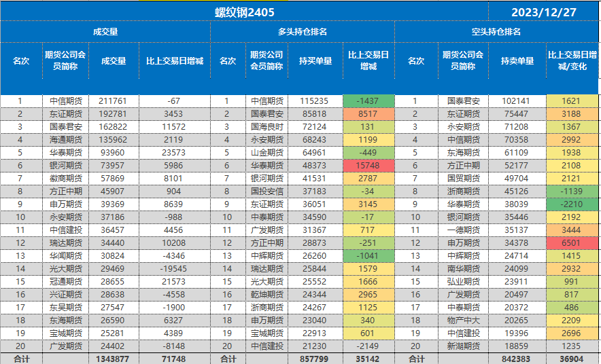
Task: Click the long positions total 857799
Action: click(315, 359)
